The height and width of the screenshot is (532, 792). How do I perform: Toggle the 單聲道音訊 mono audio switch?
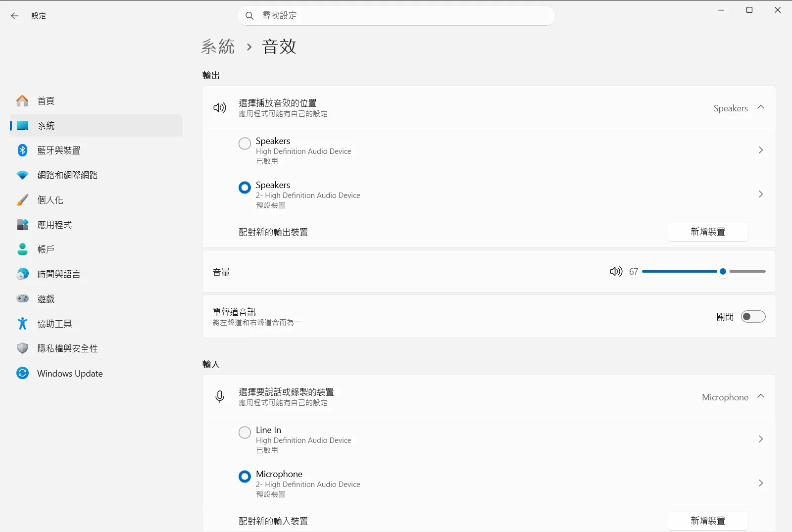pos(753,317)
